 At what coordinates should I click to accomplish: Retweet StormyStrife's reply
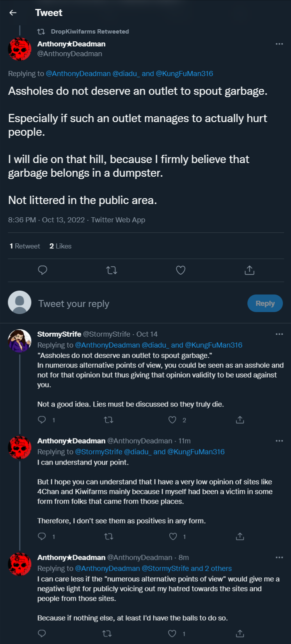(x=109, y=420)
